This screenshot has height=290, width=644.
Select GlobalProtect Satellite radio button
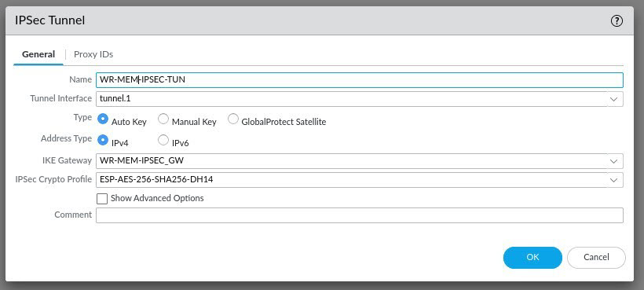click(233, 119)
